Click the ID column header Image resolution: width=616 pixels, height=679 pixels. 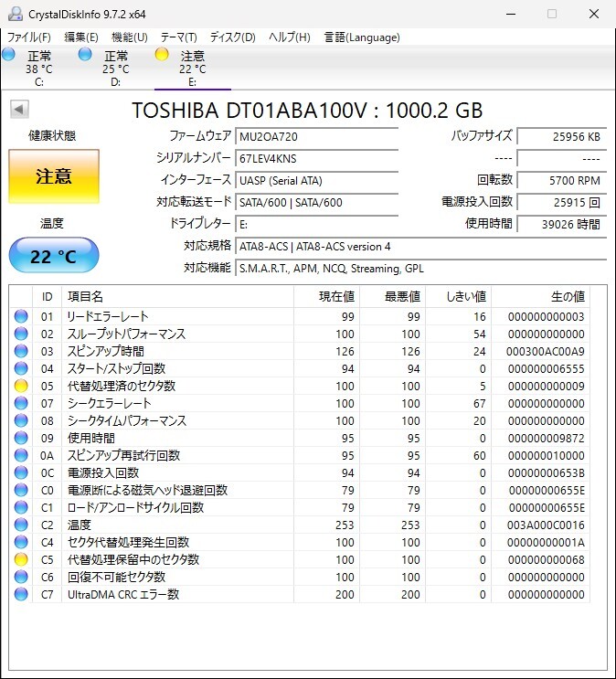(48, 297)
